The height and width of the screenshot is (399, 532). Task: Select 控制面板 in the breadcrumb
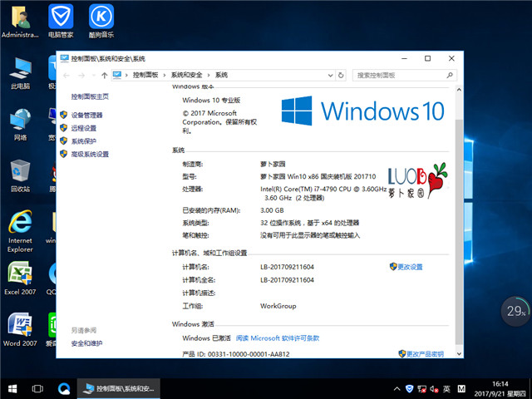(145, 75)
